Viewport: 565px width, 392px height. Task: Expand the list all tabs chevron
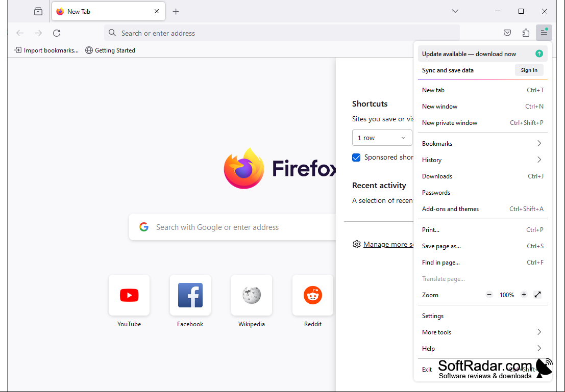(455, 11)
